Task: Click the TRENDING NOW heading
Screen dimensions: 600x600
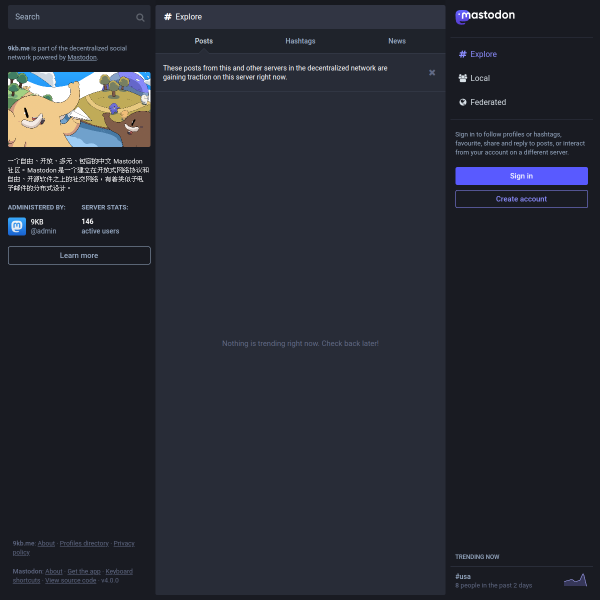Action: [x=477, y=557]
